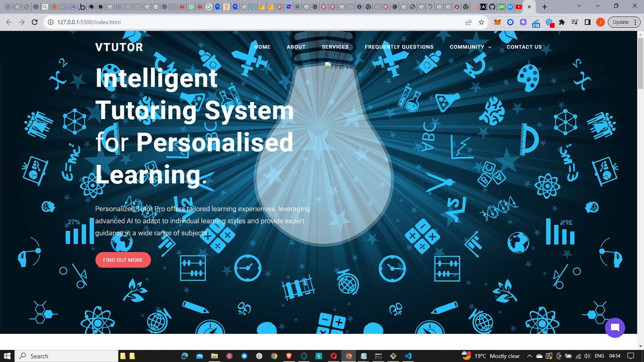Open Command Prompt from the taskbar
The height and width of the screenshot is (362, 644).
(x=378, y=356)
